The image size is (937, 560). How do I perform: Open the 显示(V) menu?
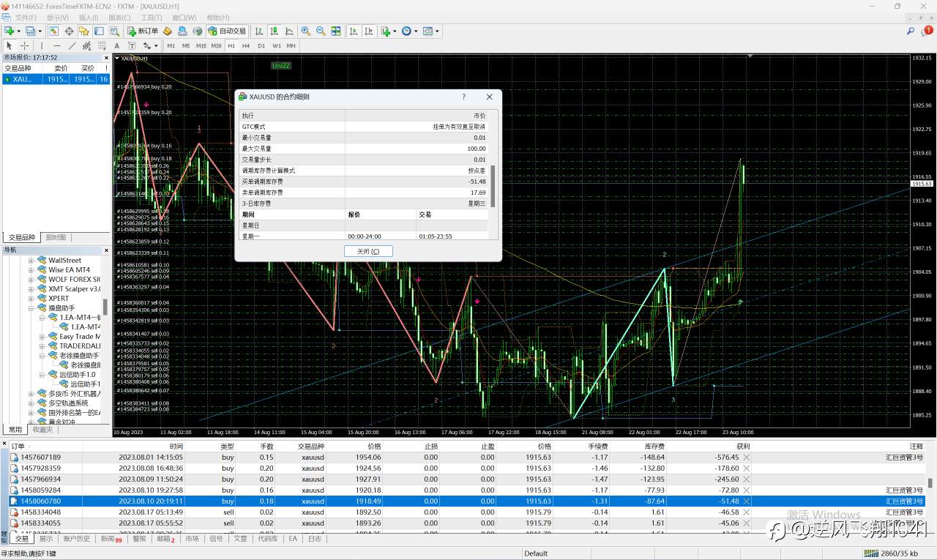[x=58, y=18]
